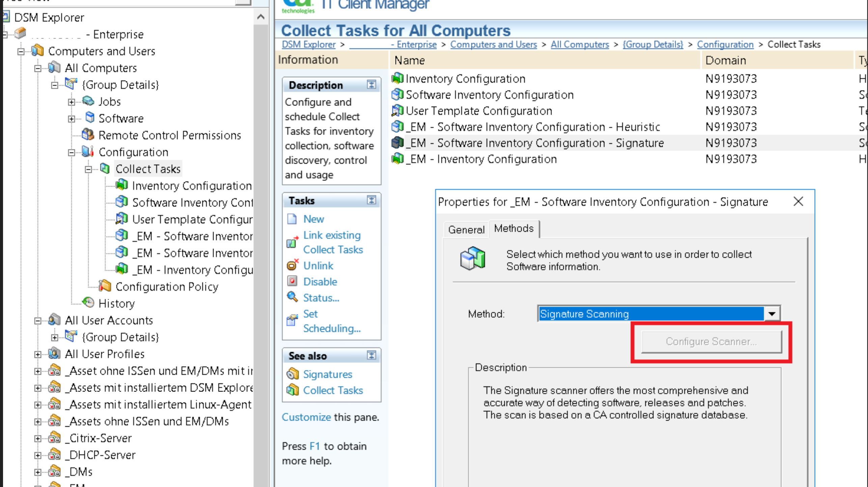The height and width of the screenshot is (487, 868).
Task: Collapse the Tasks pane section
Action: 371,200
